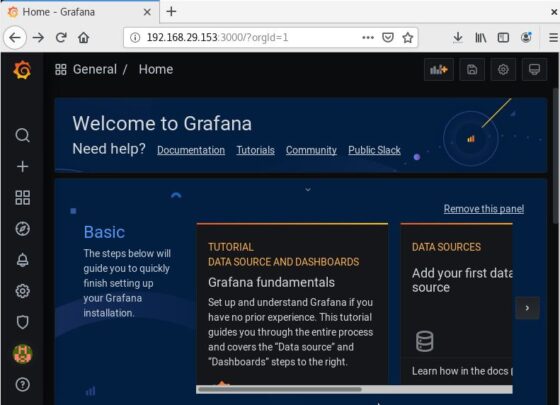Viewport: 560px width, 405px height.
Task: Reload the page with refresh icon
Action: [x=61, y=37]
